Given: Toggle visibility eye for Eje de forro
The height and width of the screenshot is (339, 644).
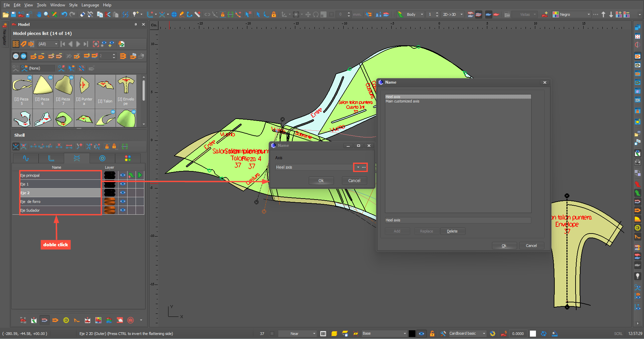Looking at the screenshot, I should [x=123, y=201].
